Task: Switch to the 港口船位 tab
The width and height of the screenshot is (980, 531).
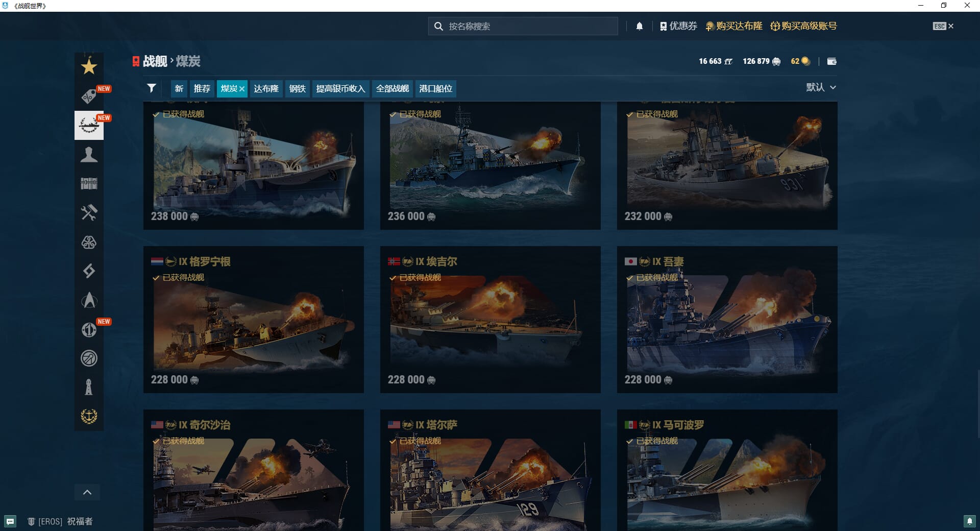Action: 435,88
